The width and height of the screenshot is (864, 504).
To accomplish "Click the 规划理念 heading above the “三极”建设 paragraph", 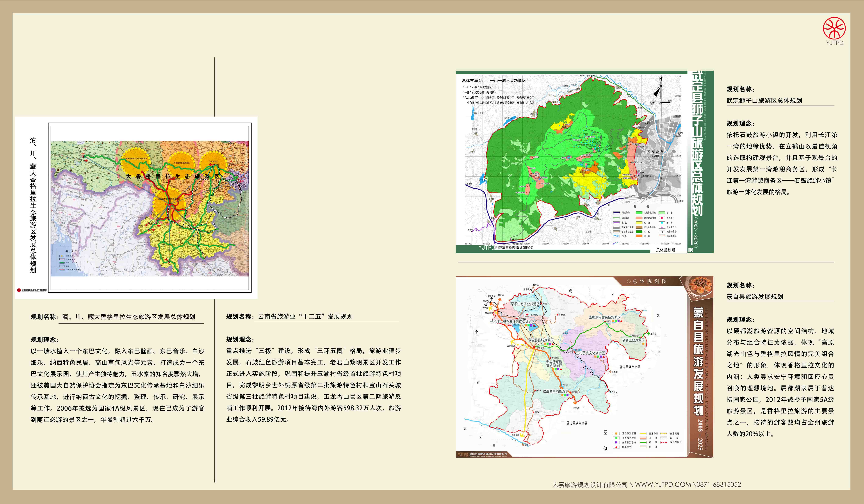I will click(240, 339).
